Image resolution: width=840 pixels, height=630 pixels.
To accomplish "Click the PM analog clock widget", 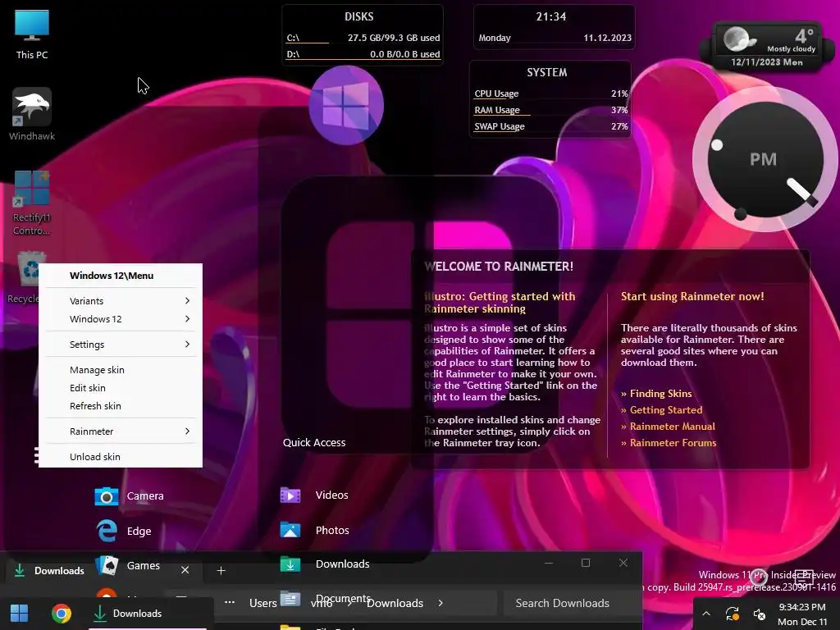I will (765, 159).
